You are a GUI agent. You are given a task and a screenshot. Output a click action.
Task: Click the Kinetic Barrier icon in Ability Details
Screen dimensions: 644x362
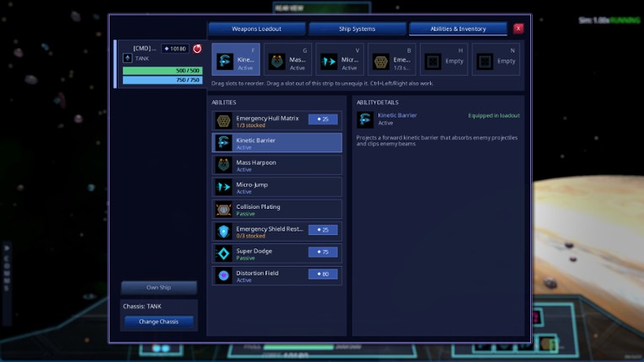coord(365,120)
